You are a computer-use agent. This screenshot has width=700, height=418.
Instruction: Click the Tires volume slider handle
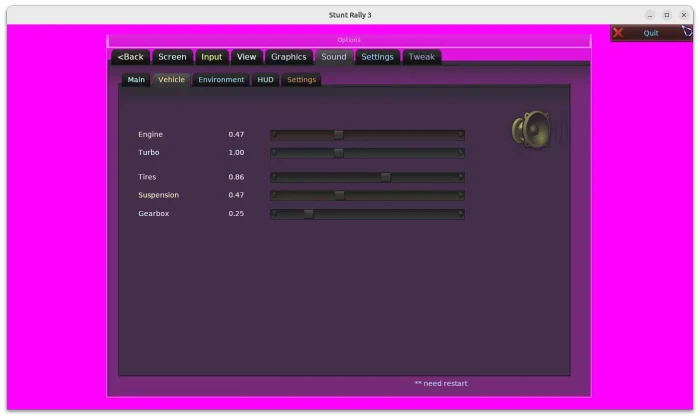point(386,177)
